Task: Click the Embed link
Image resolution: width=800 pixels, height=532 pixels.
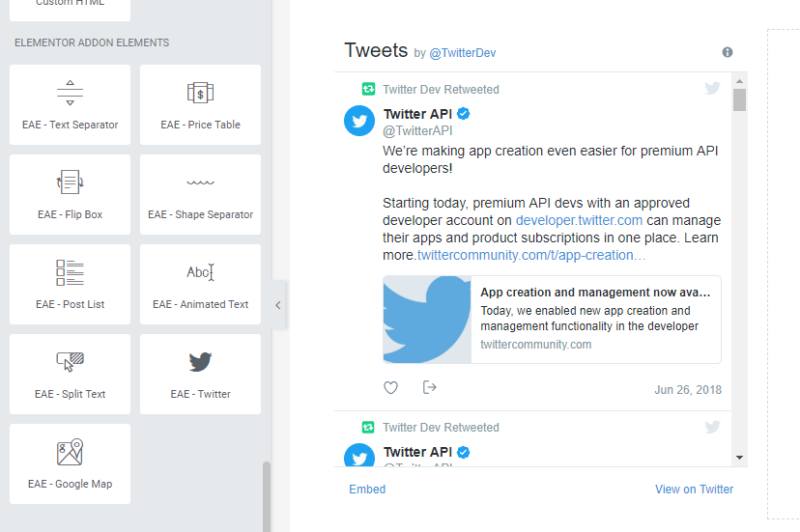Action: click(x=367, y=490)
